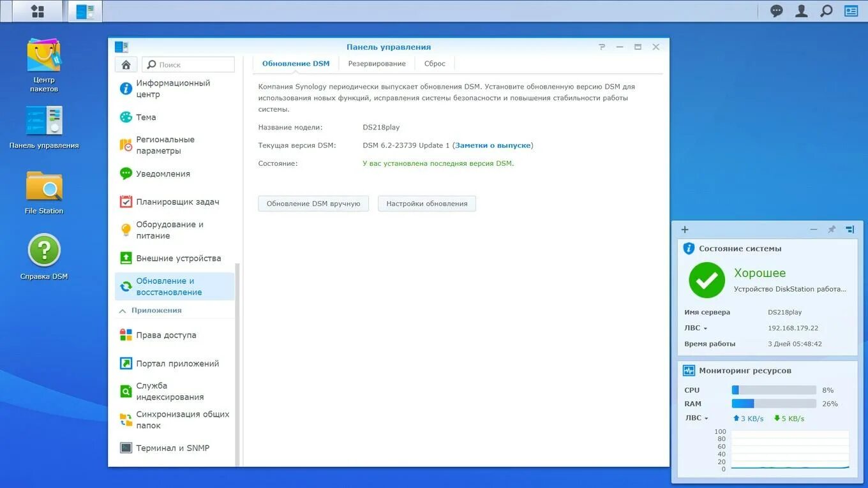Click the Поиск search field

click(188, 64)
